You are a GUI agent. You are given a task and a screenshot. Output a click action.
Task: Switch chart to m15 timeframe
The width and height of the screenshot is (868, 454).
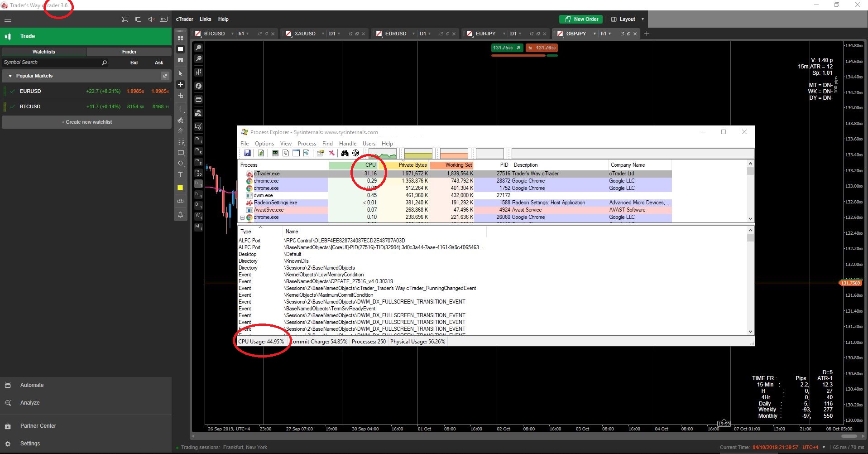pos(198,162)
